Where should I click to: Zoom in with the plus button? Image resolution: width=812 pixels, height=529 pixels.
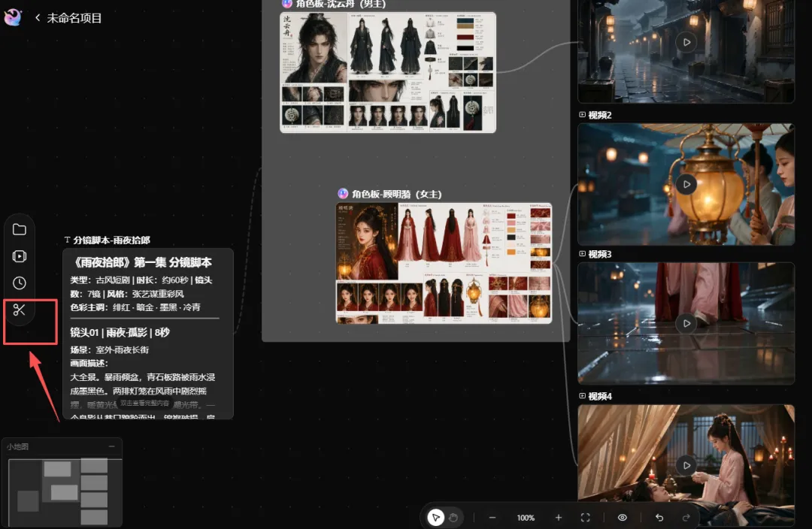point(558,518)
